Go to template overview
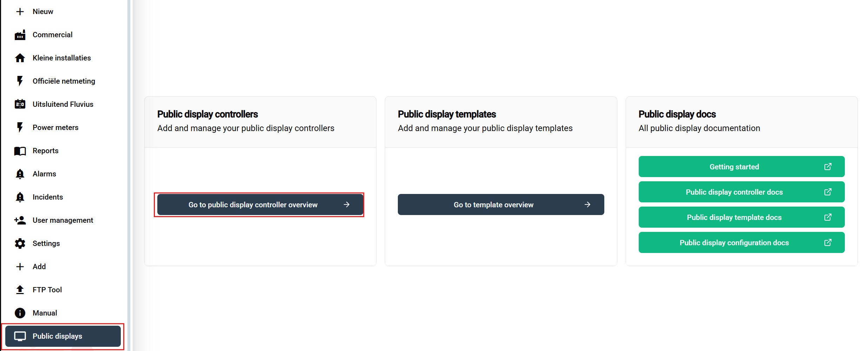 [500, 204]
